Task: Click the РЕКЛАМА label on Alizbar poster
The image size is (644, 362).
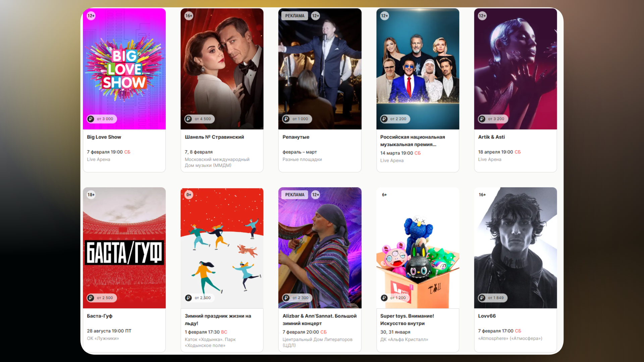Action: click(294, 195)
